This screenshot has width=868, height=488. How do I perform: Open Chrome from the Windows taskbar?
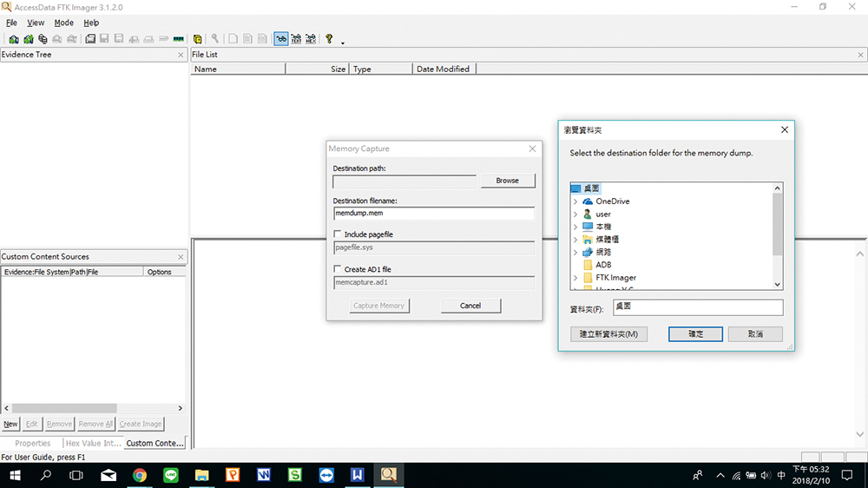pos(140,475)
